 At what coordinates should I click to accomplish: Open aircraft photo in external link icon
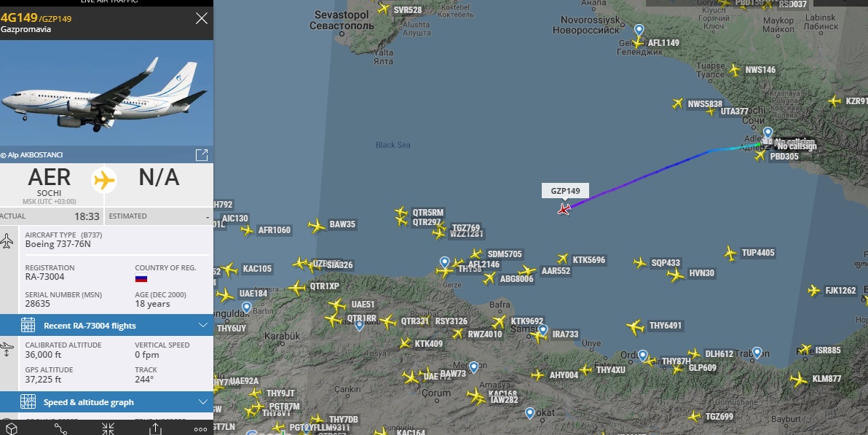coord(202,154)
